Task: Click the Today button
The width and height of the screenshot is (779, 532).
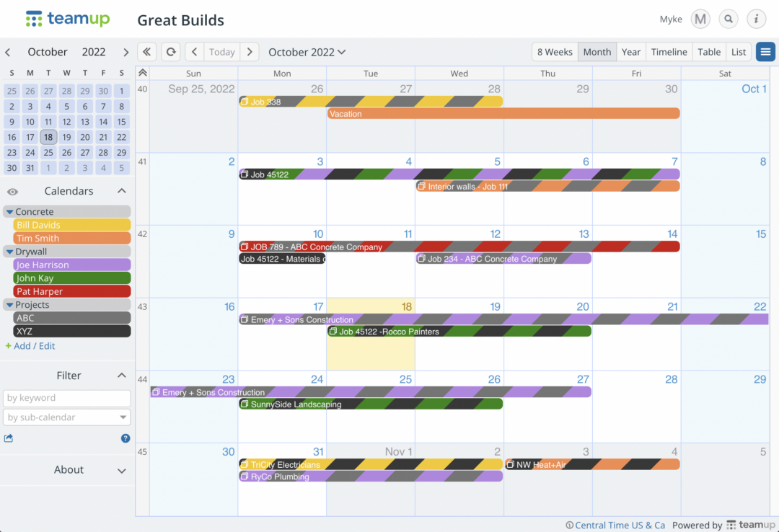Action: pyautogui.click(x=221, y=51)
